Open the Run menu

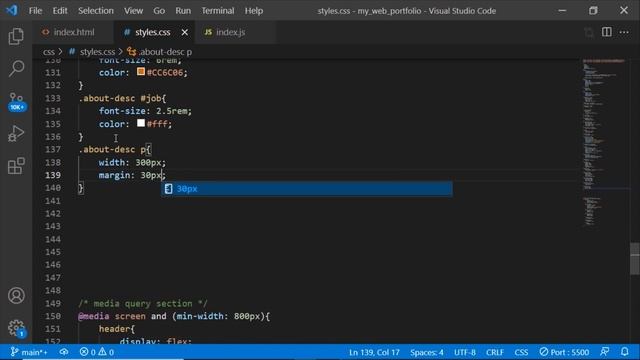(183, 11)
